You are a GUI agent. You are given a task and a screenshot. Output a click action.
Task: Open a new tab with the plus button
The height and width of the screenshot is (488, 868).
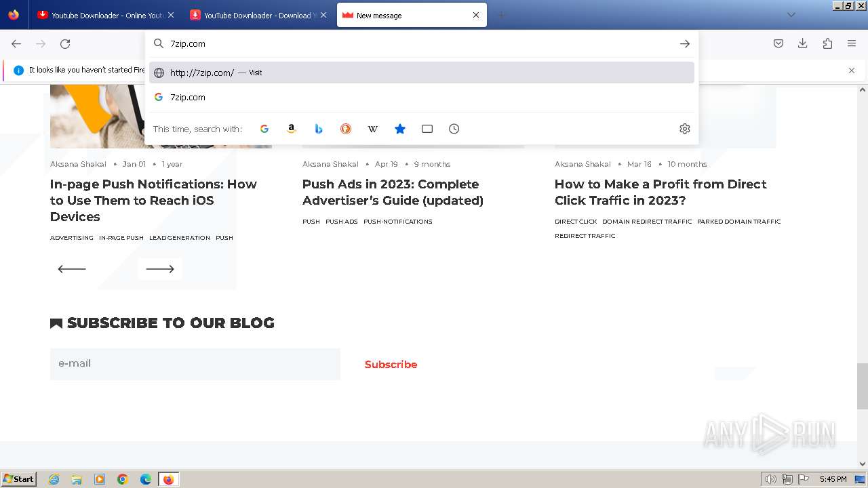(502, 15)
